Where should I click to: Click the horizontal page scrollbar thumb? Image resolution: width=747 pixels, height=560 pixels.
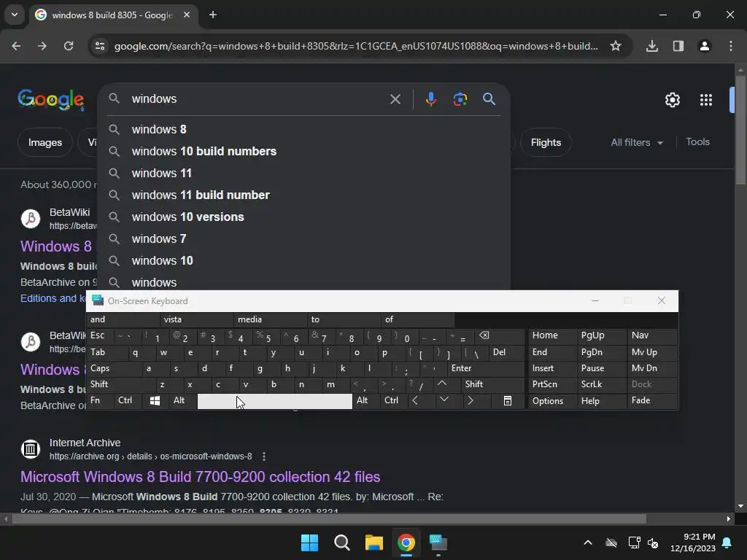(x=329, y=518)
